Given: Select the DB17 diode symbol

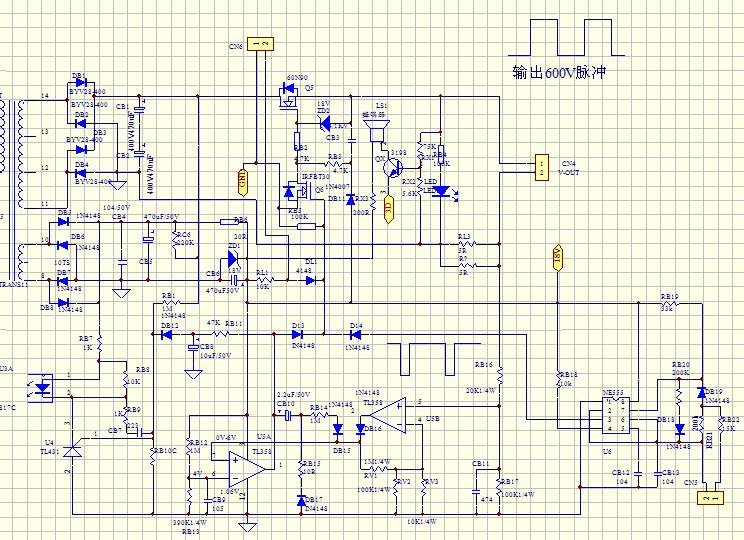Looking at the screenshot, I should click(301, 501).
